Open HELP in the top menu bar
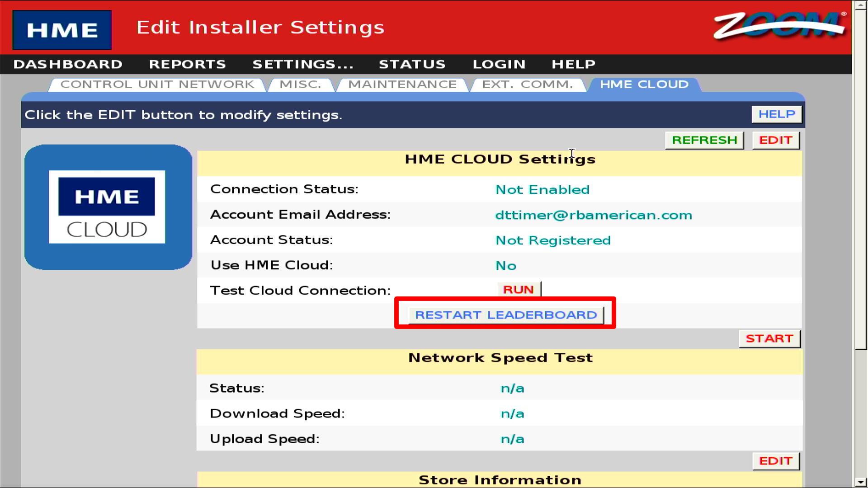 pos(573,64)
